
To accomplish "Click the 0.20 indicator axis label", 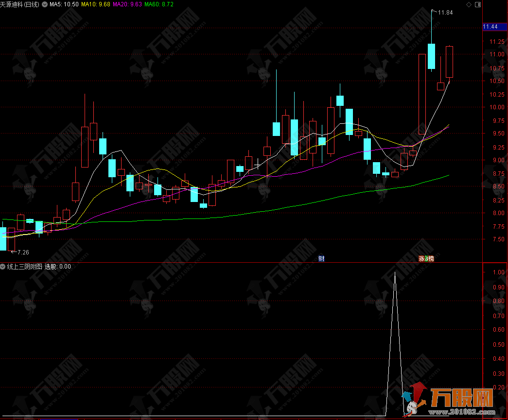I will click(x=498, y=387).
